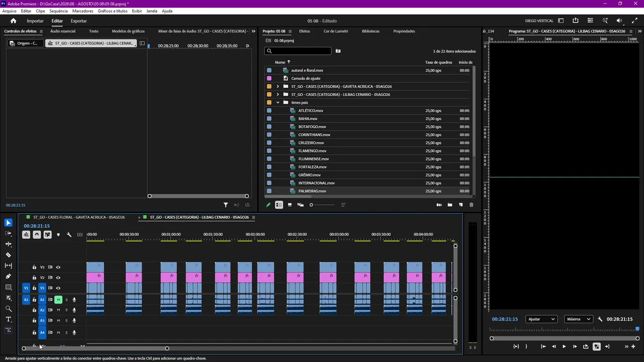
Task: Mute audio track A4
Action: [58, 332]
